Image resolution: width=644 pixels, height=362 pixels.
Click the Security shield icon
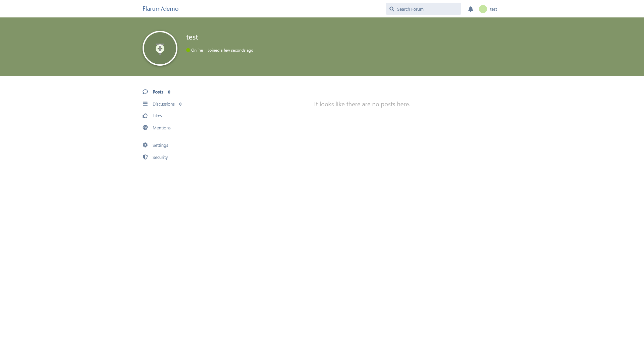(x=145, y=157)
